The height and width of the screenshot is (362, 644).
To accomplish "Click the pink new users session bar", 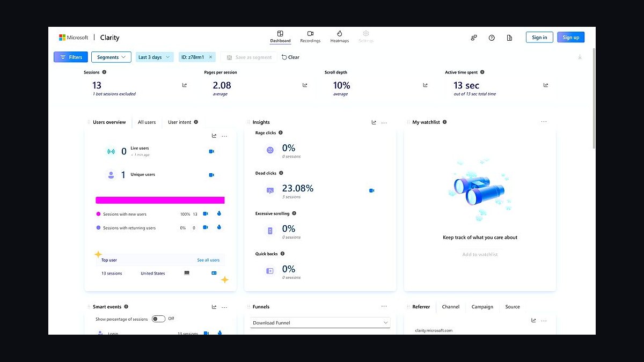I will click(x=160, y=200).
